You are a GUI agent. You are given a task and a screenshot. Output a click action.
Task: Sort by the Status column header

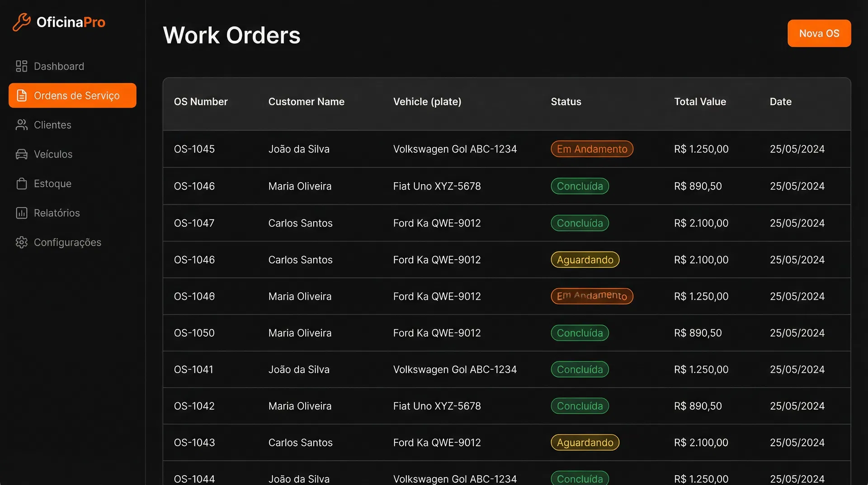tap(566, 102)
